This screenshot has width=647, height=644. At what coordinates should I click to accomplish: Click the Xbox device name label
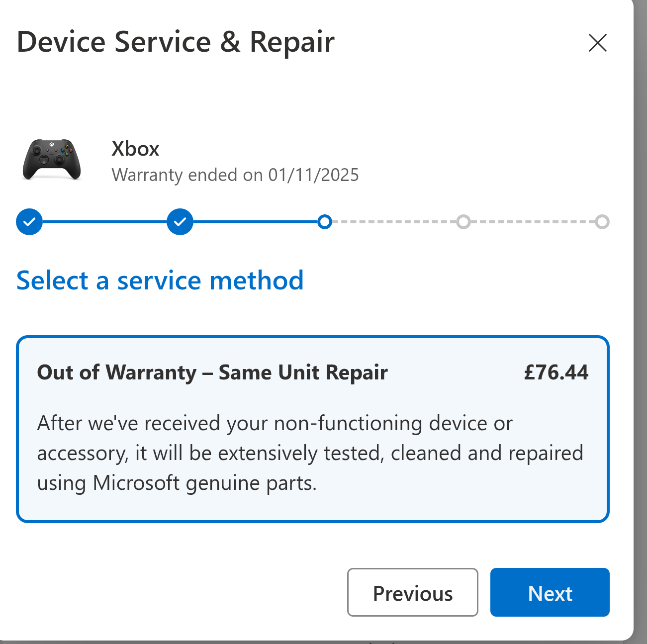135,149
